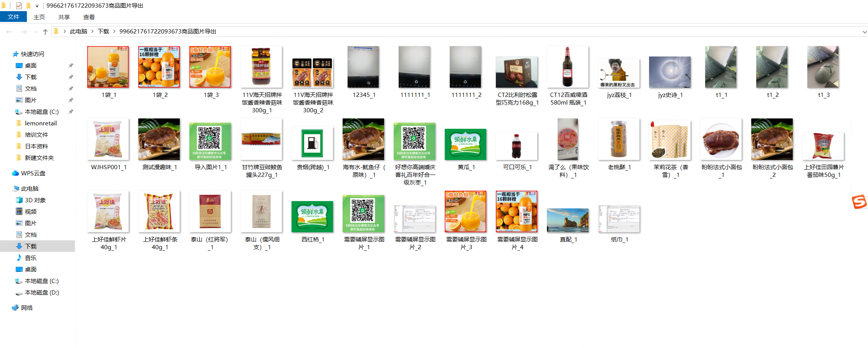Go up one folder level with Up arrow

point(45,32)
